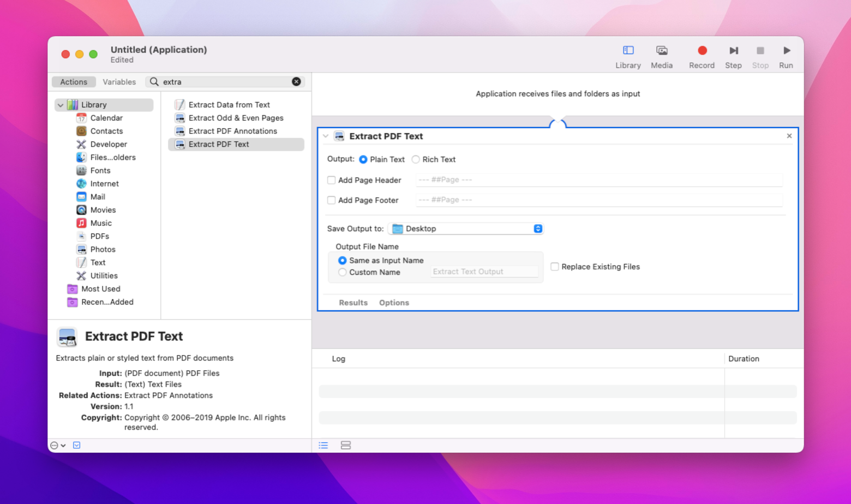The width and height of the screenshot is (851, 504).
Task: Open the Library panel via toolbar icon
Action: coord(628,54)
